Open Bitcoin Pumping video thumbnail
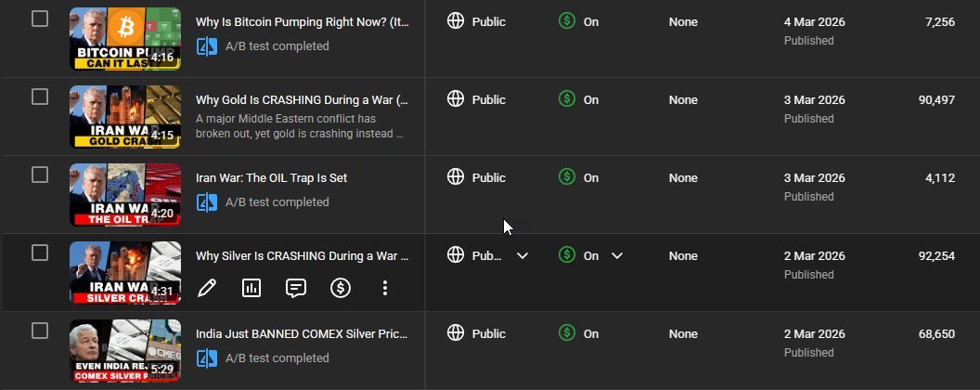The height and width of the screenshot is (390, 980). coord(125,39)
